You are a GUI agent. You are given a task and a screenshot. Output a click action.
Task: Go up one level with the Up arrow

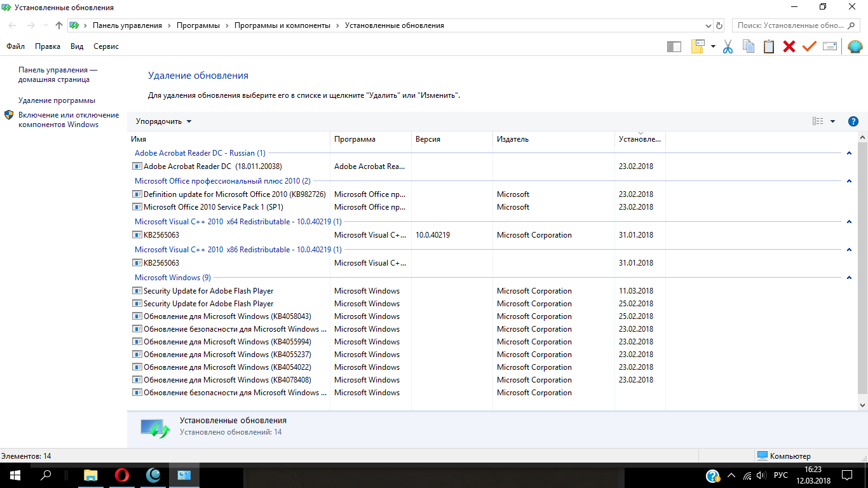(x=59, y=25)
